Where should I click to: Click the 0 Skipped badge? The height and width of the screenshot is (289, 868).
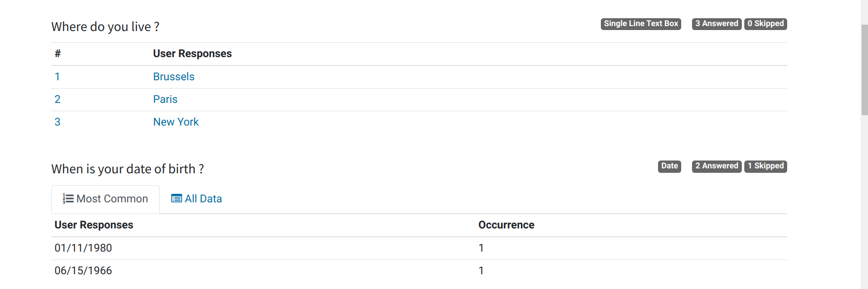(765, 23)
